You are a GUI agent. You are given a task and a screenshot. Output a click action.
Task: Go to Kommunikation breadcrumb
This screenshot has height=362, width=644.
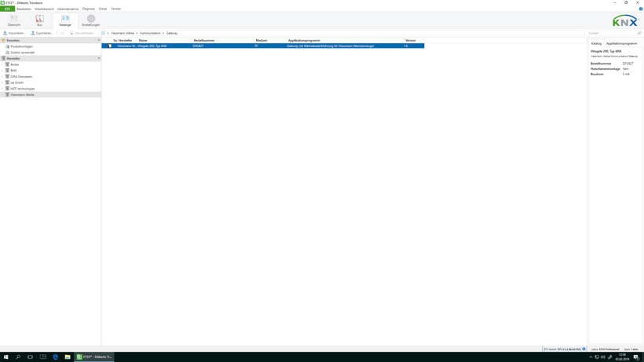point(150,33)
